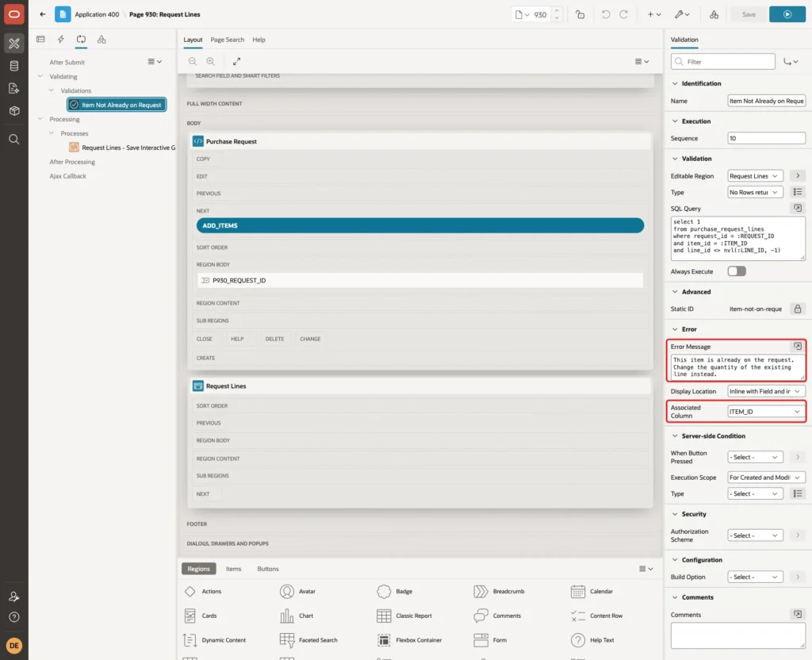The width and height of the screenshot is (812, 660).
Task: Switch to the Page Search tab
Action: point(227,40)
